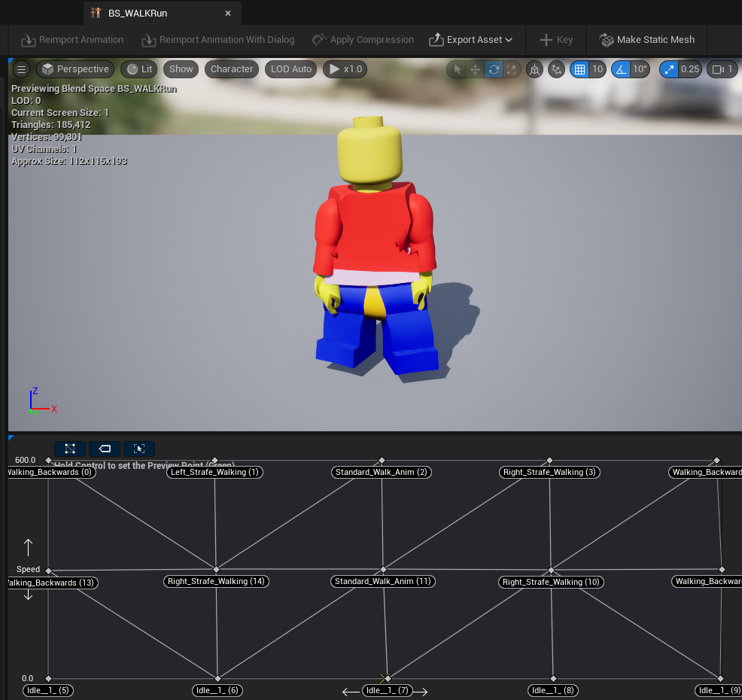Select the Right_Strafe_Walking (3) sample label
Screen dimensions: 742x700
tap(549, 473)
